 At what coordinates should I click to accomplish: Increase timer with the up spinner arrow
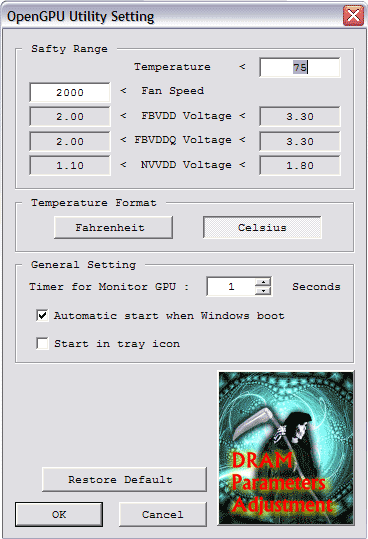(x=263, y=282)
